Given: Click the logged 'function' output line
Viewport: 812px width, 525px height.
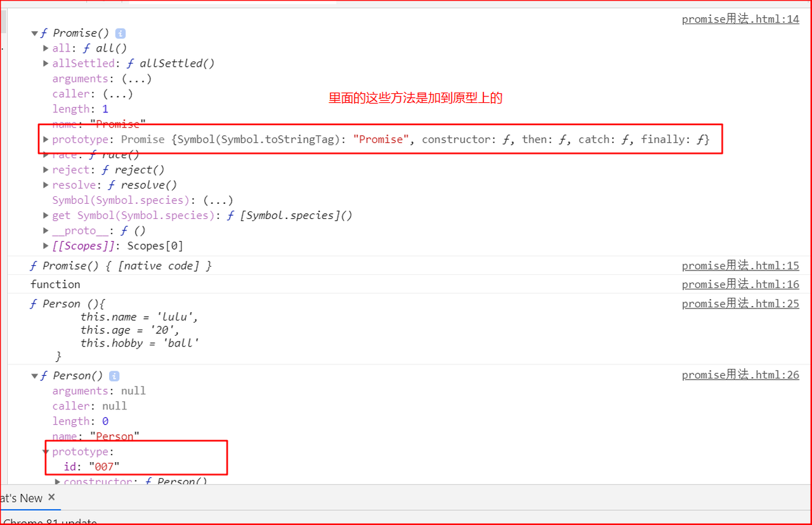Looking at the screenshot, I should point(55,284).
